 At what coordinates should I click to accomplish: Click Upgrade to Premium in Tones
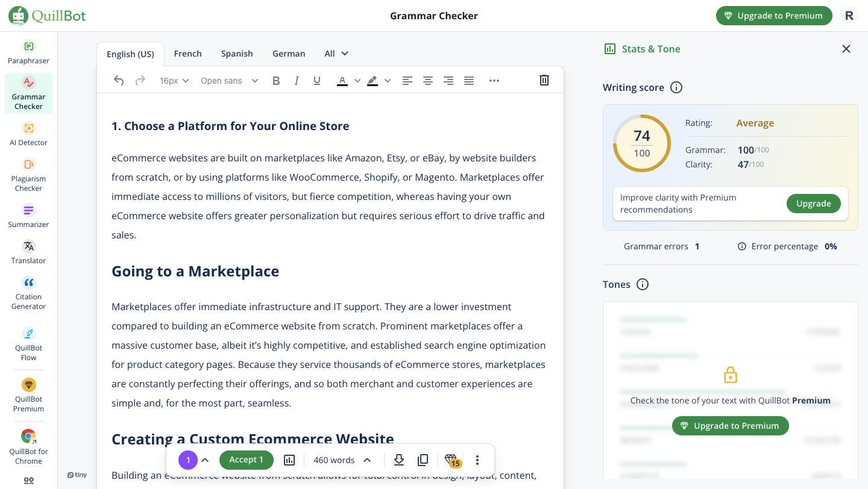[x=731, y=426]
